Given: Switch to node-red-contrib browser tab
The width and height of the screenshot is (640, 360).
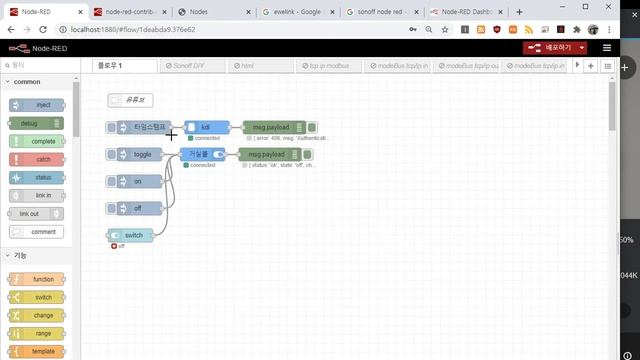Looking at the screenshot, I should (x=130, y=12).
